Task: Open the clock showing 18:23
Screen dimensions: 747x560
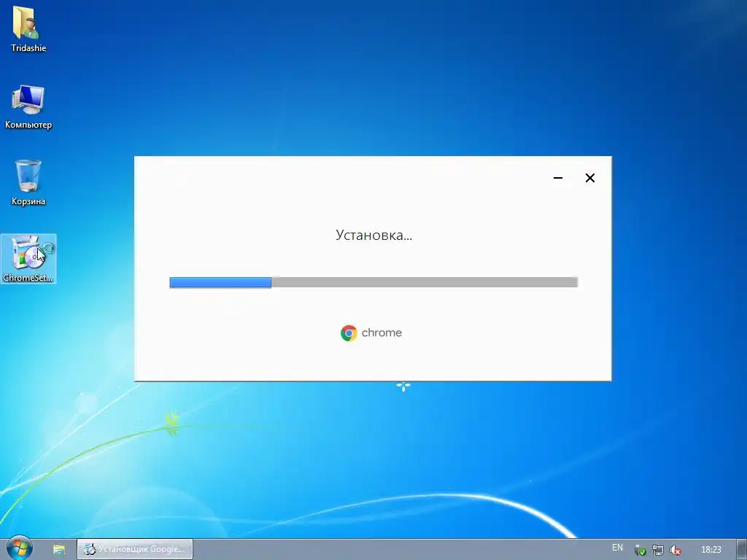Action: pos(711,550)
